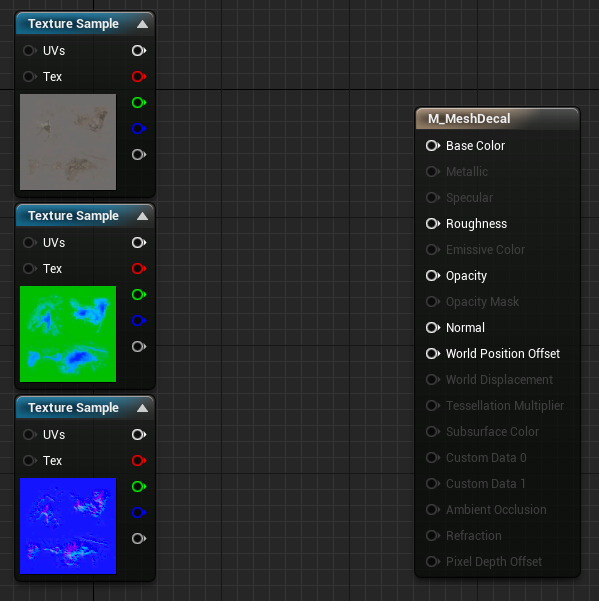This screenshot has width=599, height=601.
Task: Click the white RGB output pin of gray-texture node
Action: pyautogui.click(x=139, y=51)
